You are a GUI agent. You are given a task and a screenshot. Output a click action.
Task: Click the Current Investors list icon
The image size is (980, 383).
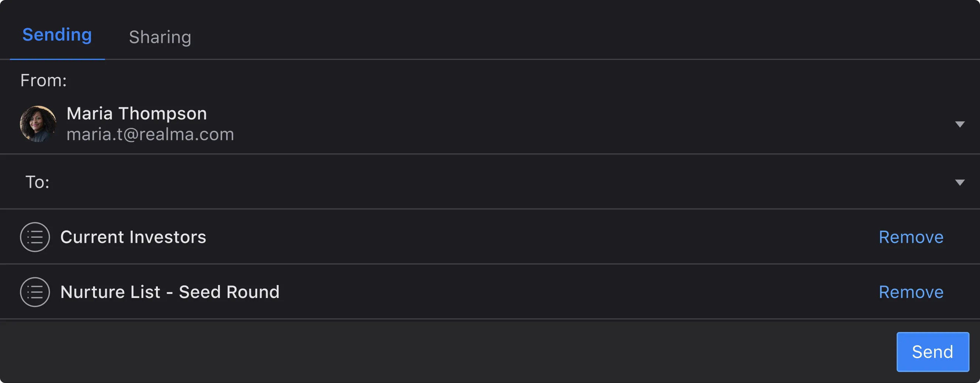35,237
